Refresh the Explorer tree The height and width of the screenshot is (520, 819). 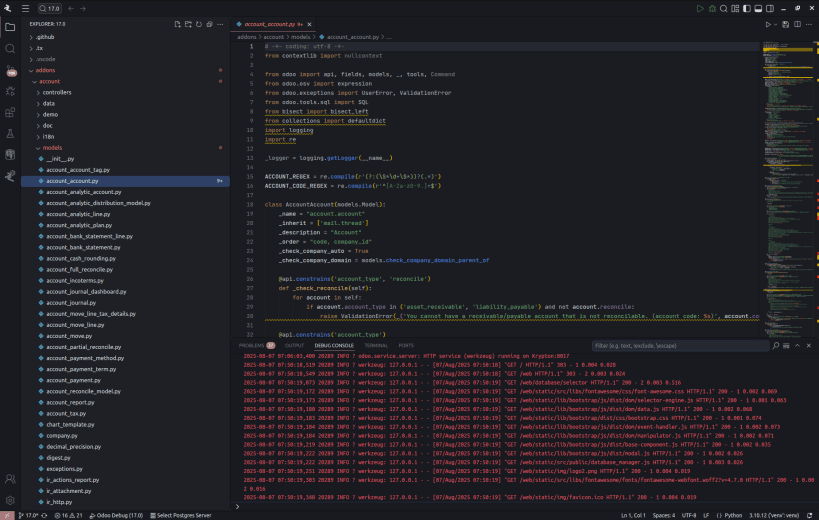pyautogui.click(x=199, y=24)
